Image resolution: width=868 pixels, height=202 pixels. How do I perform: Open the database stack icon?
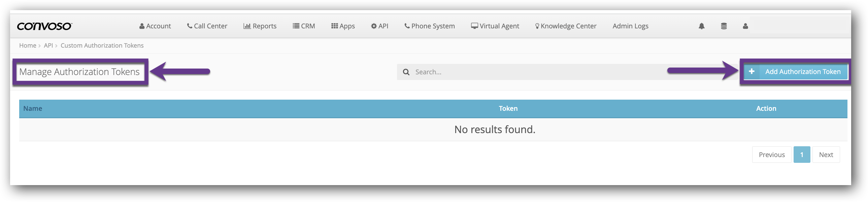click(724, 26)
